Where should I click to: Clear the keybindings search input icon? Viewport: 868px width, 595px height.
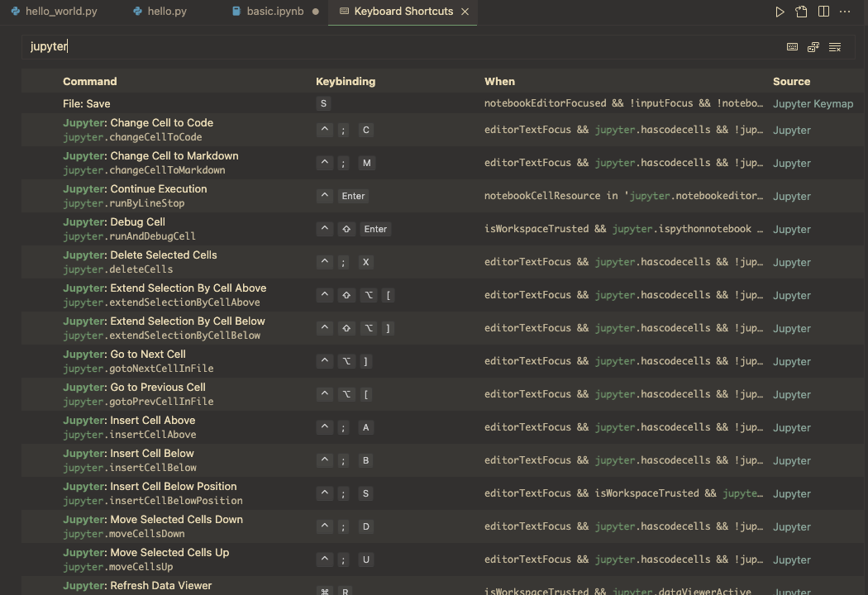(x=835, y=47)
